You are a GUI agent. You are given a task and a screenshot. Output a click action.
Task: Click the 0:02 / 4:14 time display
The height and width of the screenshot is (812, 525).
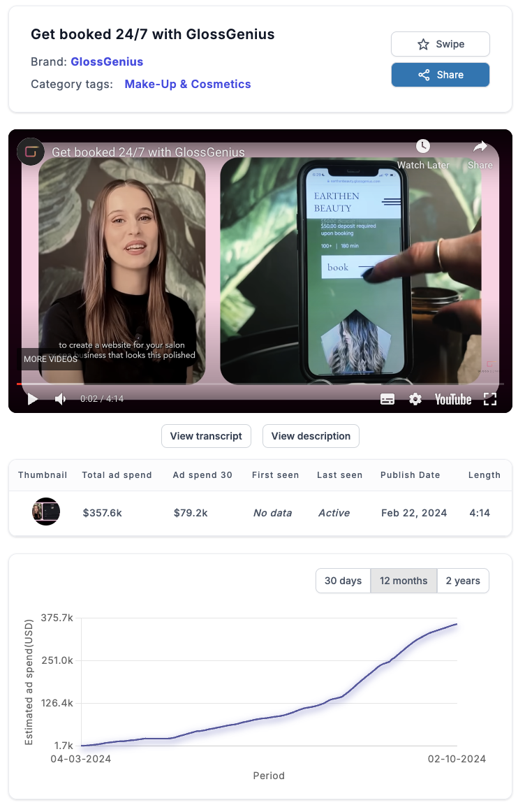[x=102, y=399]
